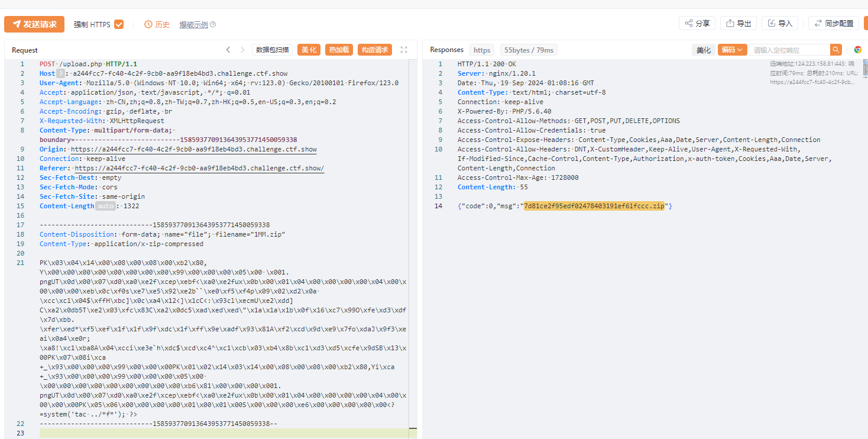Image resolution: width=868 pixels, height=439 pixels.
Task: Click the Server: nginx/1.20.1 response line
Action: pos(496,73)
